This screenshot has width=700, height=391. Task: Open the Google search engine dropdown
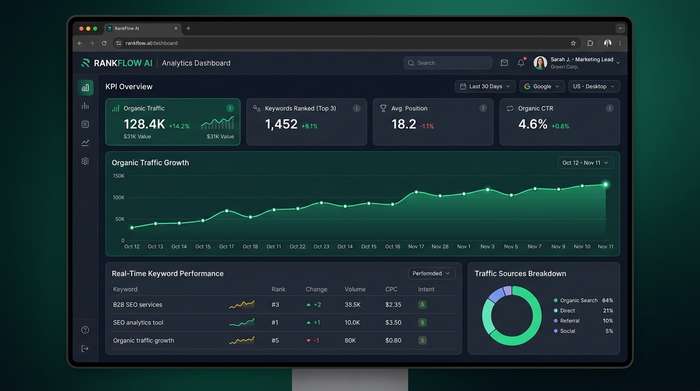[x=542, y=87]
